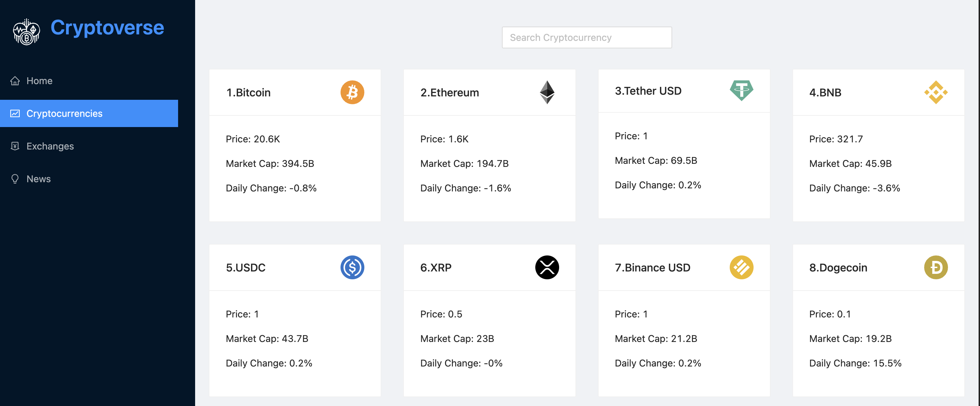Viewport: 980px width, 406px height.
Task: Open the 1.Bitcoin card title
Action: (x=249, y=92)
